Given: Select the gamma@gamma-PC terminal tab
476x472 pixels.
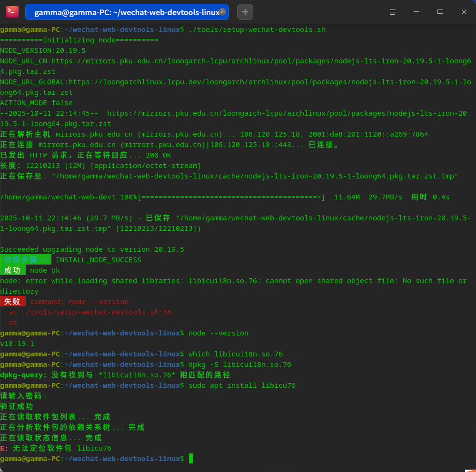Looking at the screenshot, I should pos(127,12).
